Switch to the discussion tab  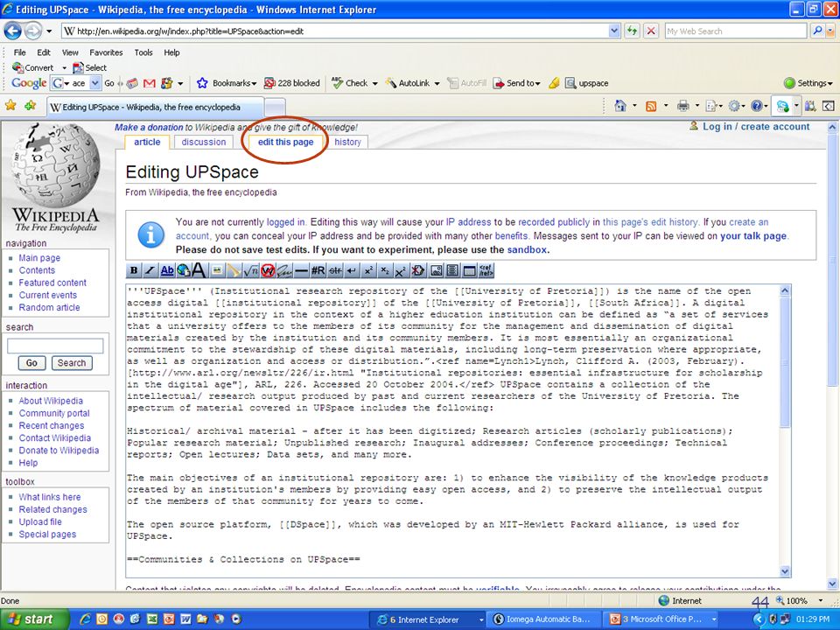tap(204, 142)
